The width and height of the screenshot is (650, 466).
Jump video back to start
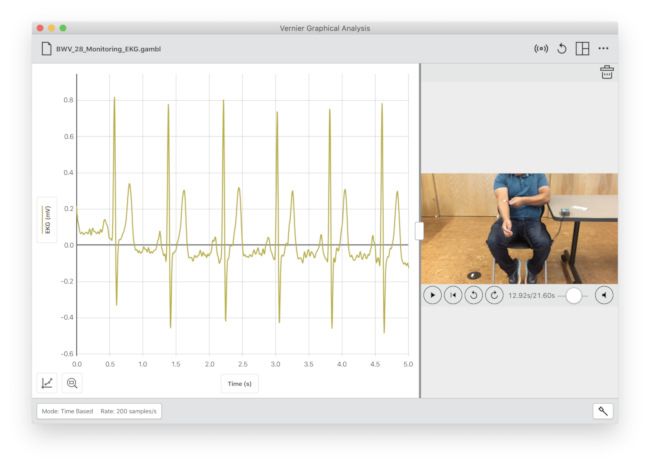[x=453, y=295]
